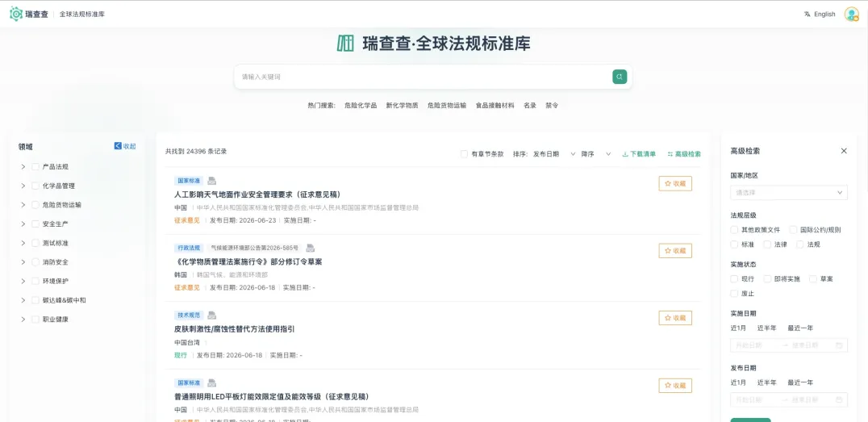The image size is (868, 422).
Task: Favorite the 化学物质管理法案施行令 entry
Action: point(675,251)
